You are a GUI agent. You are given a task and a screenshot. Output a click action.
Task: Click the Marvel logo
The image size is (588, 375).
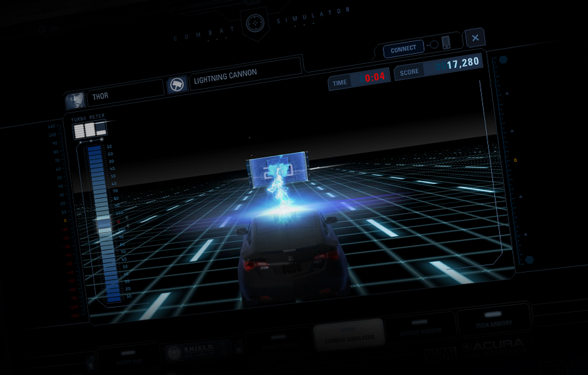pyautogui.click(x=440, y=354)
